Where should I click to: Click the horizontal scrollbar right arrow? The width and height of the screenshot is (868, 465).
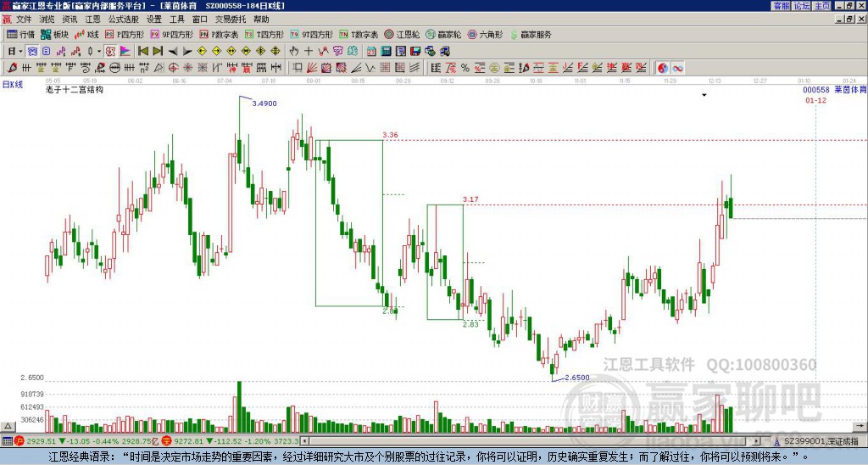point(757,441)
